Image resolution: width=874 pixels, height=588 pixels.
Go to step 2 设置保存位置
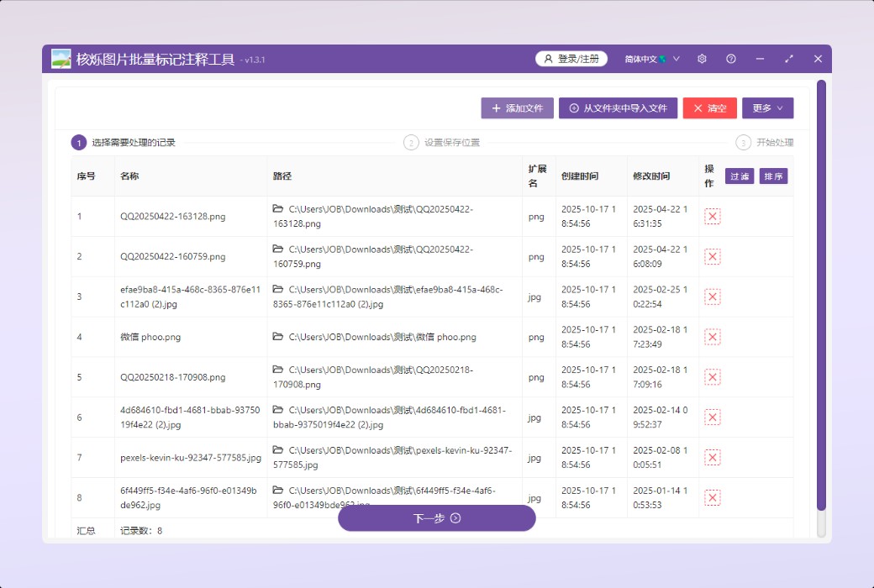point(442,143)
